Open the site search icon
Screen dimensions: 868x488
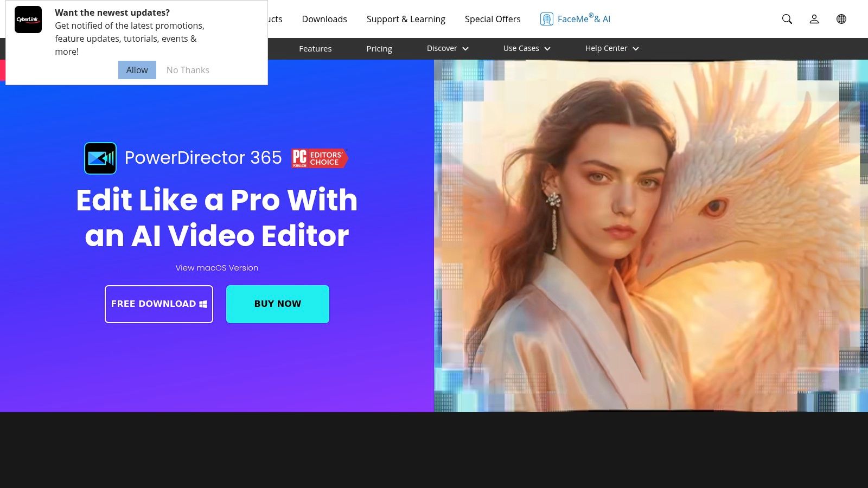pyautogui.click(x=787, y=19)
